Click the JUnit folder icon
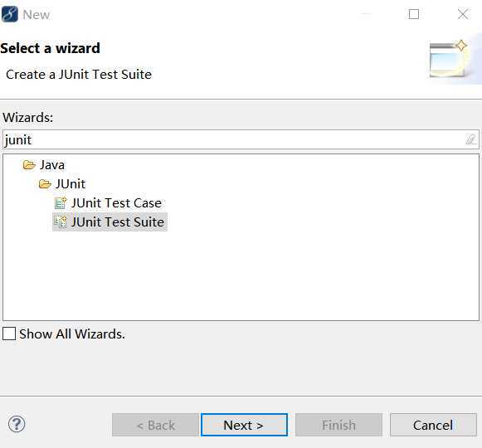 click(45, 184)
